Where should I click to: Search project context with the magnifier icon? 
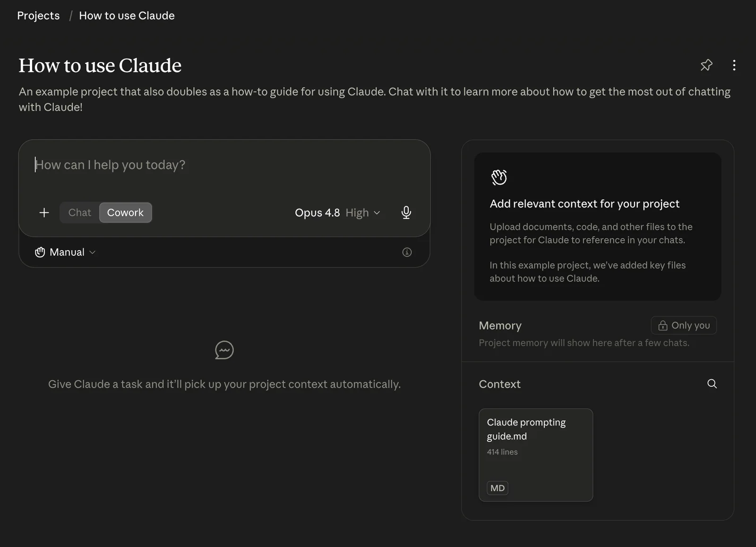[x=712, y=384]
